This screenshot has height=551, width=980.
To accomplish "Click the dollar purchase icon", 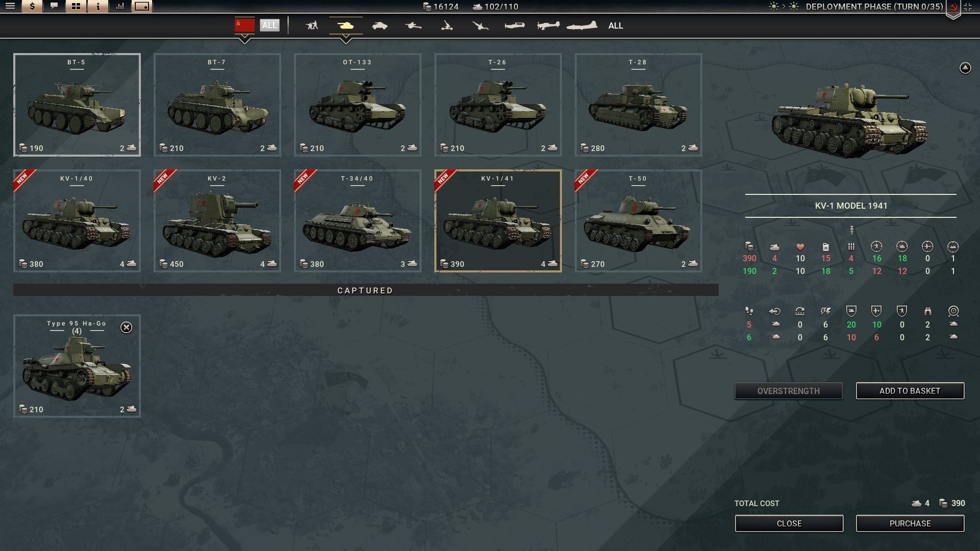I will point(32,7).
